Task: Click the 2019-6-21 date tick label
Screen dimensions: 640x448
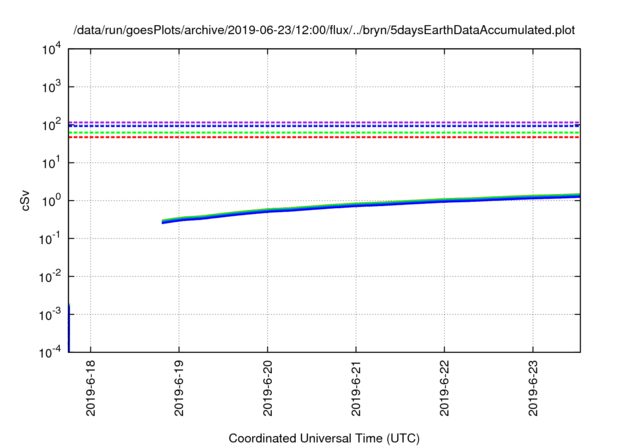Action: 356,388
